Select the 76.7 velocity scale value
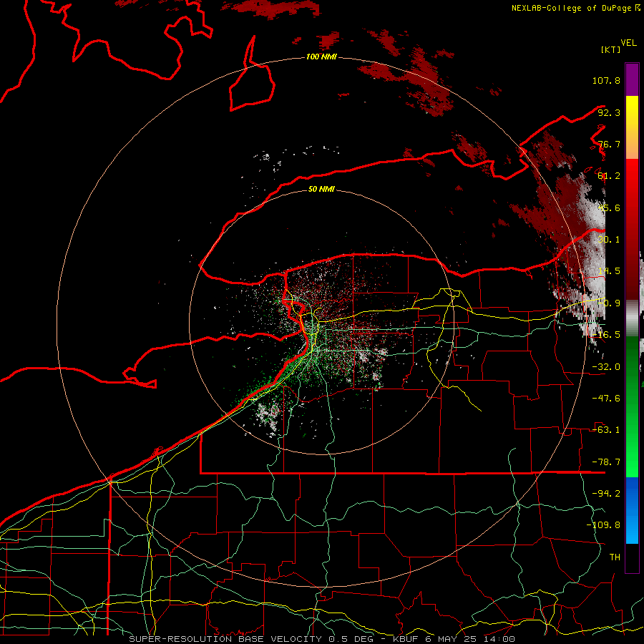This screenshot has width=644, height=644. click(609, 144)
